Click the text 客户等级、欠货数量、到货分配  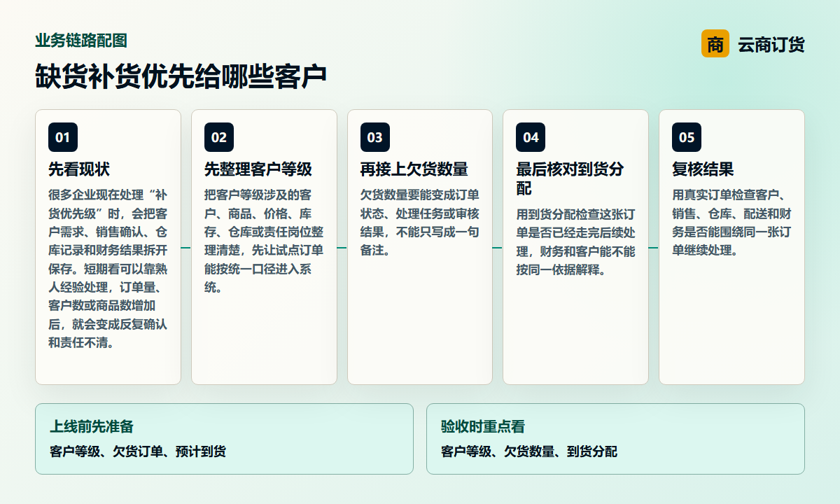pos(529,451)
